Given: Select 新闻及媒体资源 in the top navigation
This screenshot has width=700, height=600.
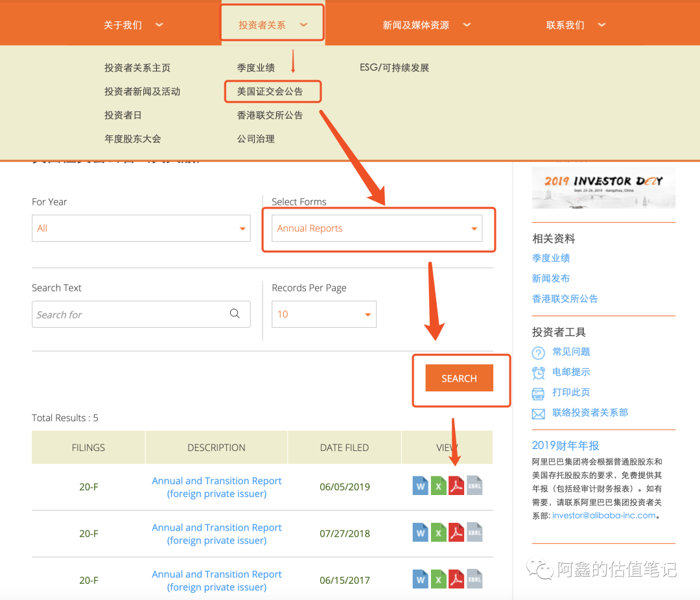Looking at the screenshot, I should click(x=416, y=25).
